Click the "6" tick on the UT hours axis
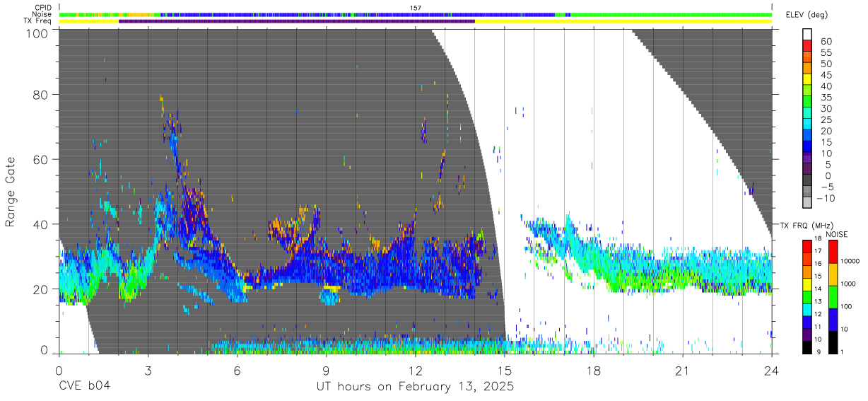 [x=237, y=370]
